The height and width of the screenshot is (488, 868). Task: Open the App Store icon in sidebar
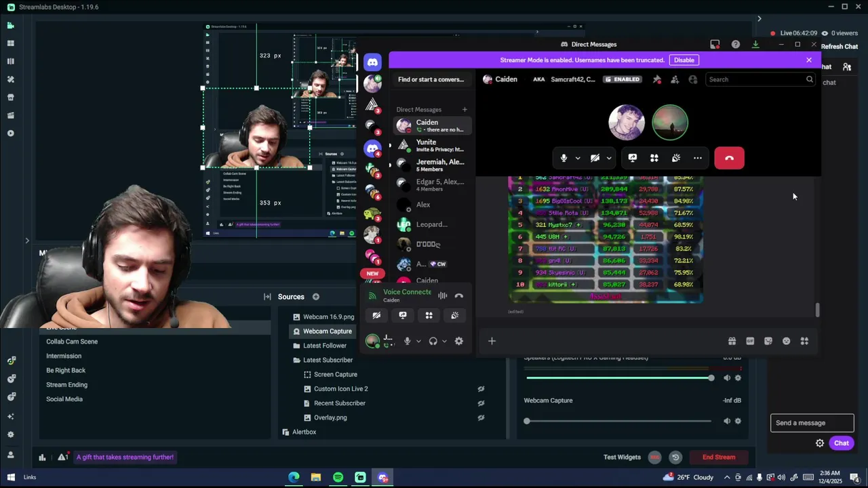pos(10,97)
